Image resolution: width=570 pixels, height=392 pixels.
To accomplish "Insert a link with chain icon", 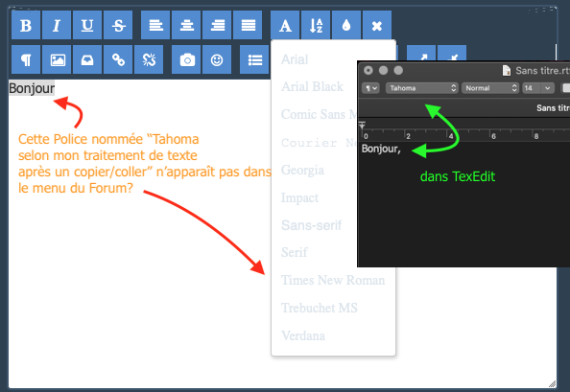I will tap(118, 59).
